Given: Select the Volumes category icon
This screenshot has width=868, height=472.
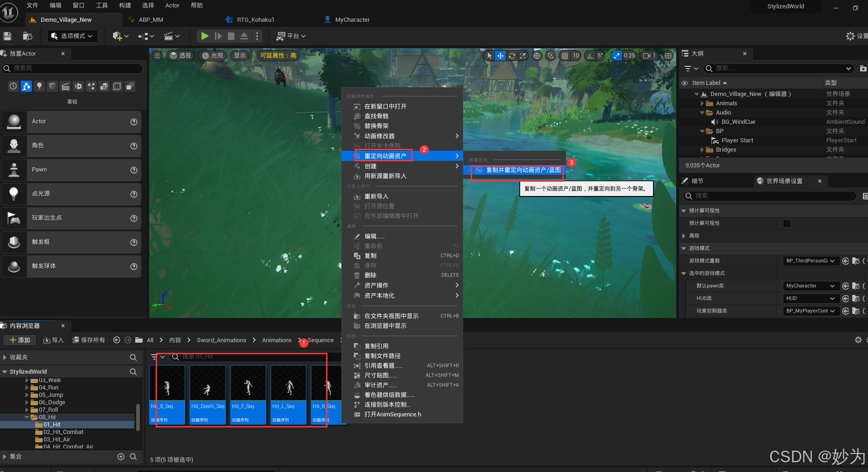Looking at the screenshot, I should tap(117, 86).
